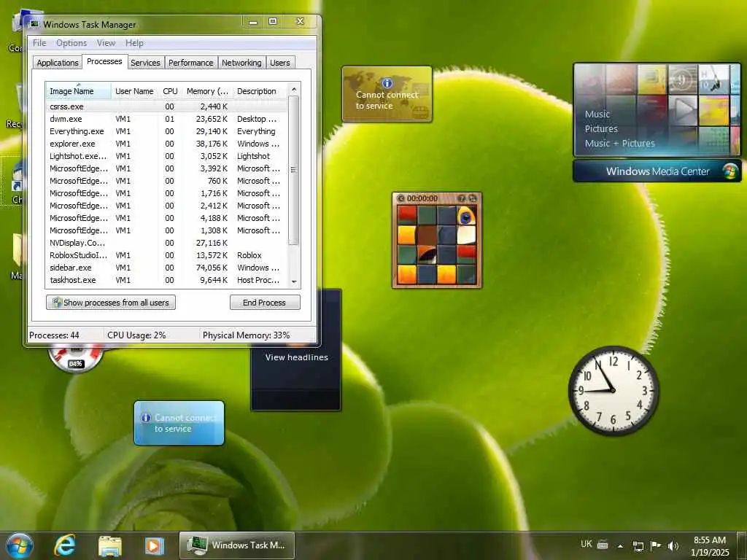Open Windows Media Center from gadget bar
The height and width of the screenshot is (560, 747).
[657, 171]
